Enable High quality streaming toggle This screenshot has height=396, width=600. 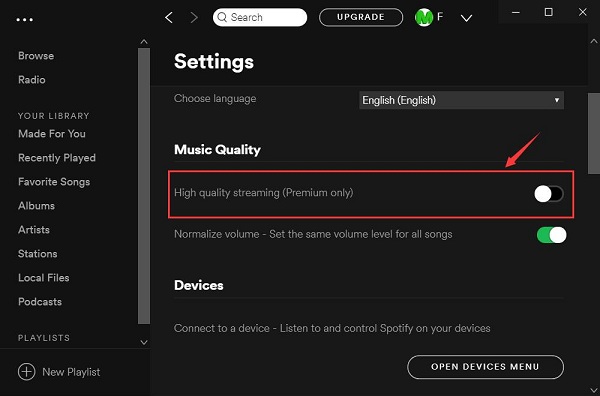click(x=549, y=194)
